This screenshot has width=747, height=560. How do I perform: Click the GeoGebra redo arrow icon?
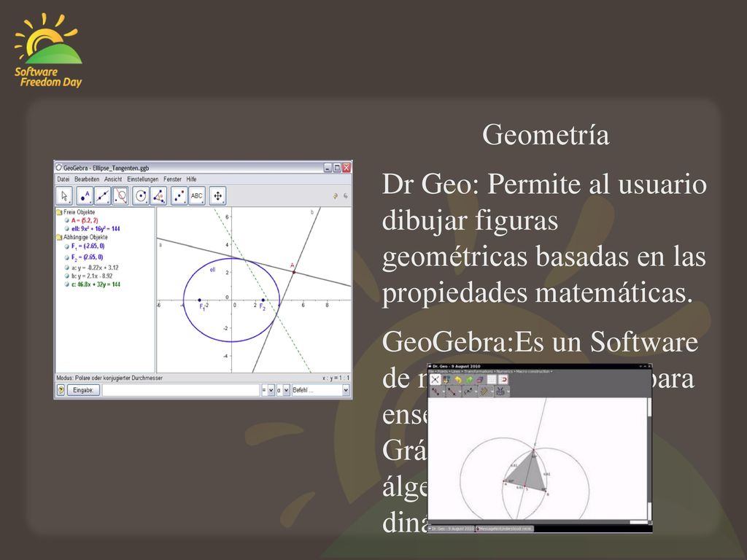[345, 195]
